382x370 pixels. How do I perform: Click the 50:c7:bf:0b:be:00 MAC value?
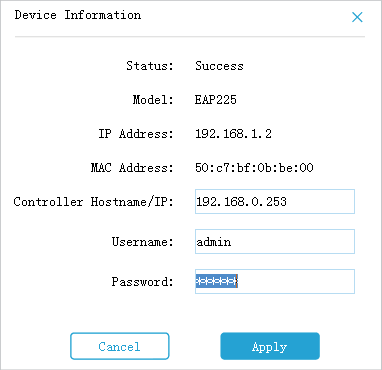254,167
